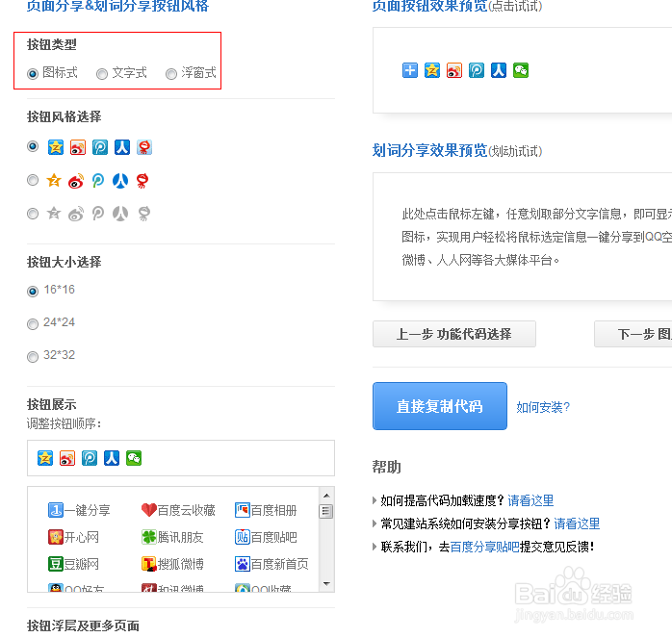
Task: Click the green WeChat icon in the page button preview
Action: tap(521, 70)
